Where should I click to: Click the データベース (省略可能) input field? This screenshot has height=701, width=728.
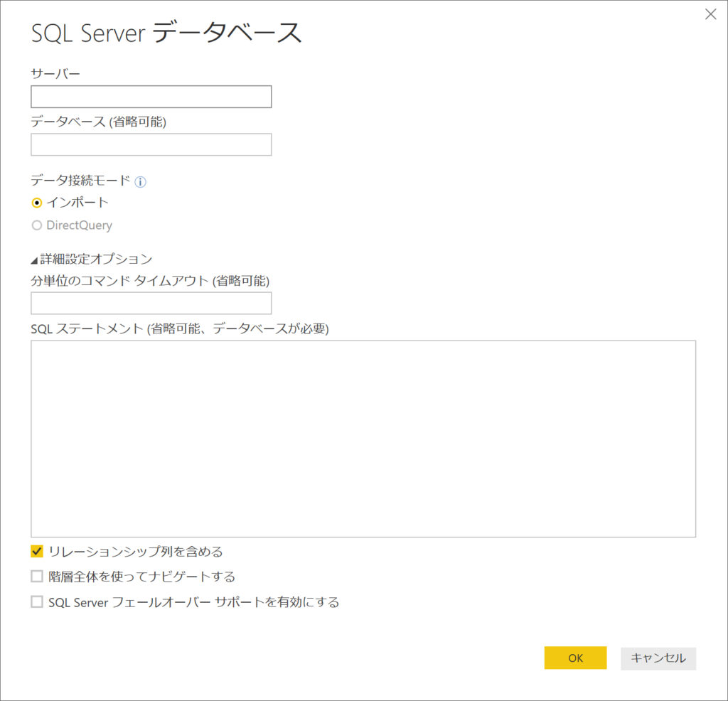pyautogui.click(x=151, y=144)
